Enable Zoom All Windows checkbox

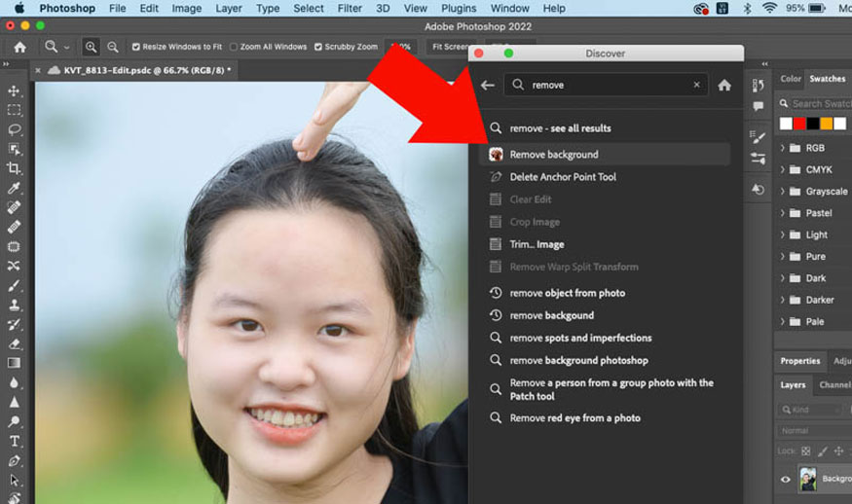(x=234, y=48)
